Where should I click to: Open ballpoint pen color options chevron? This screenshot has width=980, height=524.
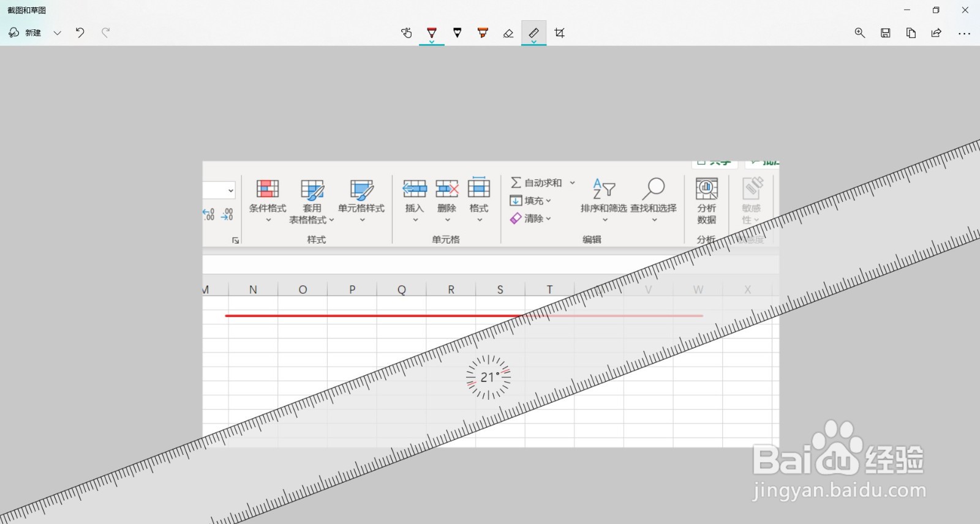point(432,42)
